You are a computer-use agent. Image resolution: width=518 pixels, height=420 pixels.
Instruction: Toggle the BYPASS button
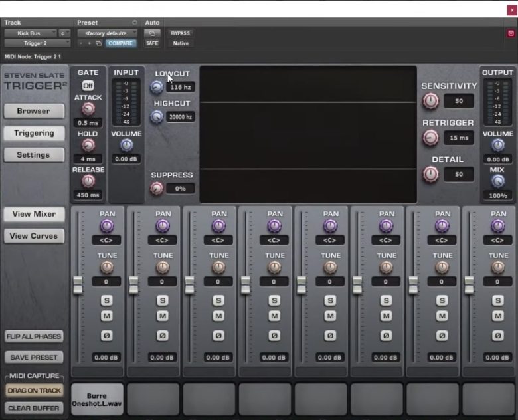click(x=181, y=33)
